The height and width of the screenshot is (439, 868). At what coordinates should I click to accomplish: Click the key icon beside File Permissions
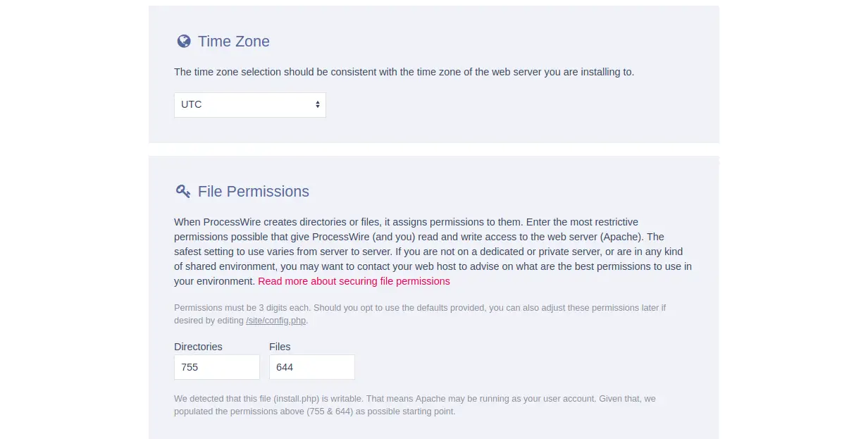183,191
